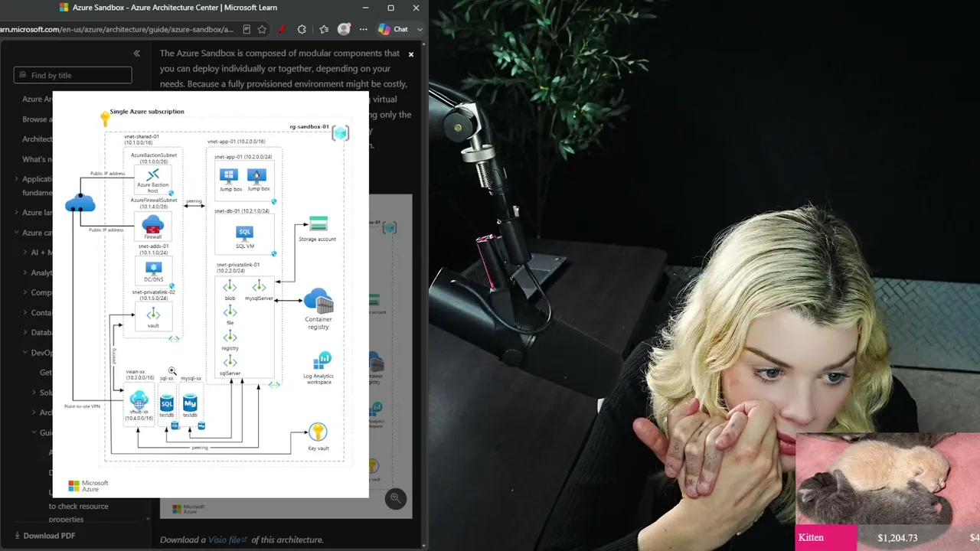Screen dimensions: 980x551
Task: Open the 'Browse a…' sidebar entry
Action: coord(38,119)
